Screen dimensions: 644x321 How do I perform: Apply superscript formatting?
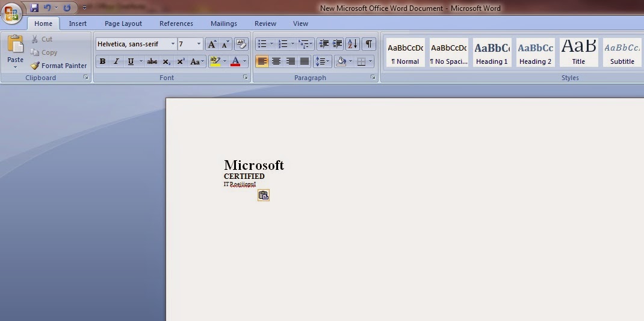tap(181, 61)
